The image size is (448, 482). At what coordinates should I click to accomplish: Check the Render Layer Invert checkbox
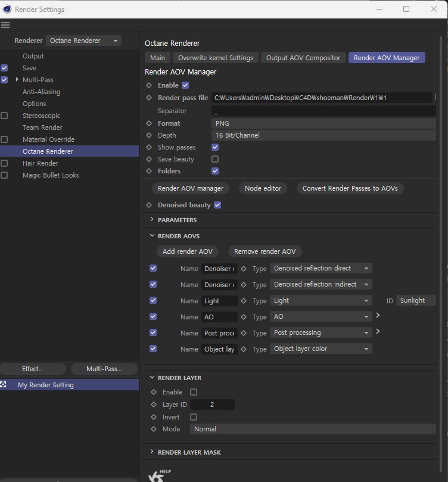tap(194, 417)
